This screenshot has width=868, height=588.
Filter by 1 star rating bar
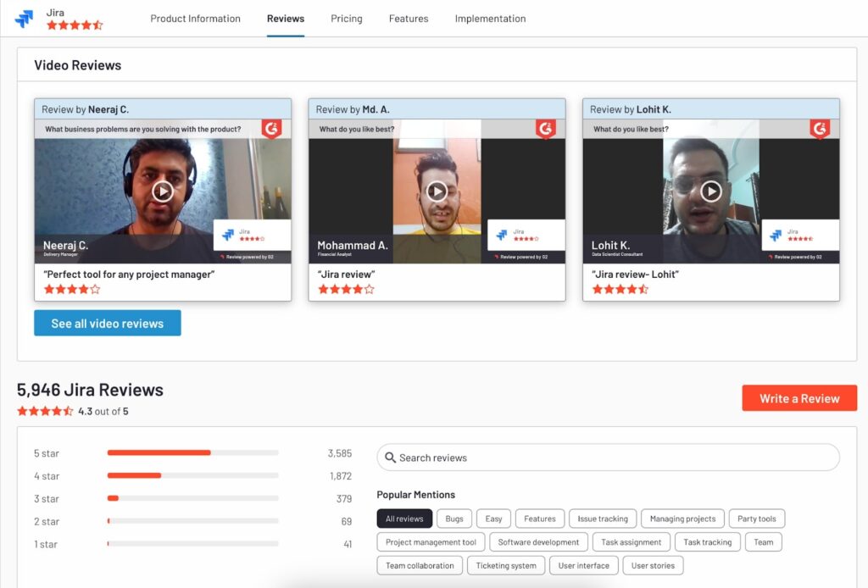(x=192, y=544)
